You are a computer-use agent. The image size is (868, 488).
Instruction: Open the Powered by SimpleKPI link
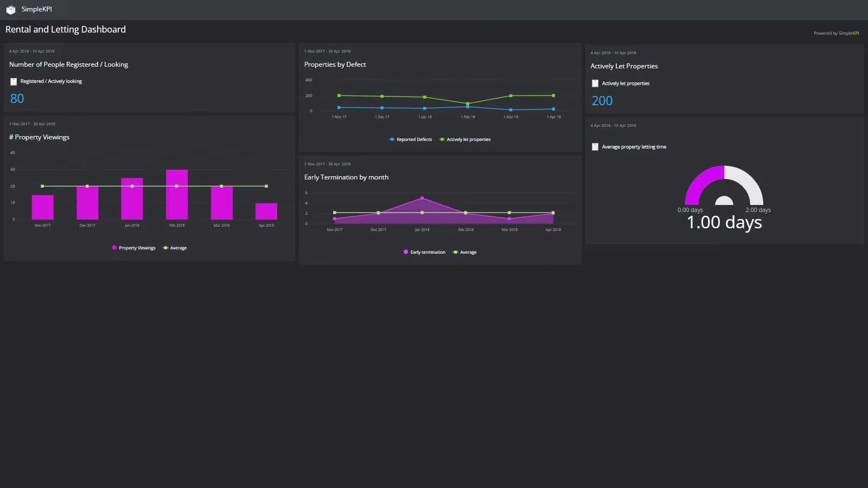coord(836,33)
